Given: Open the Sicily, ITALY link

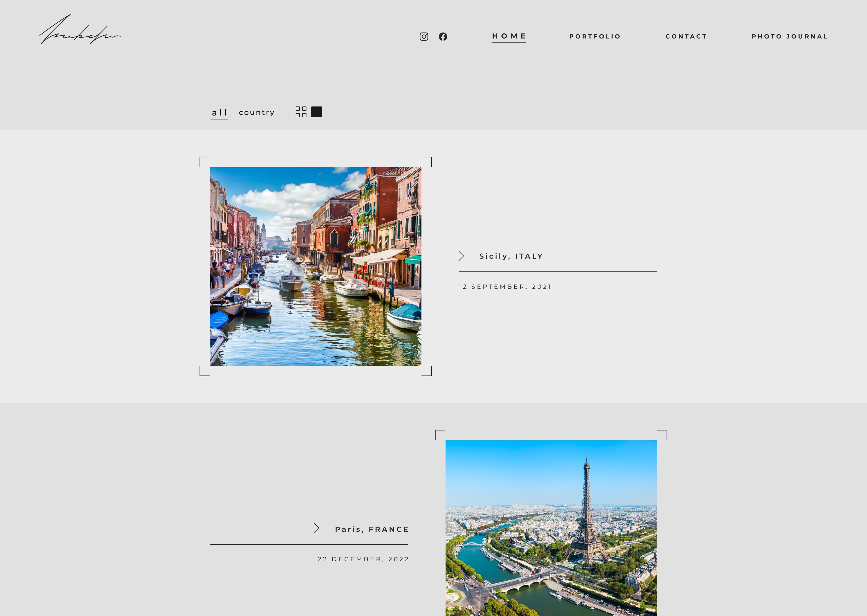Looking at the screenshot, I should 511,256.
